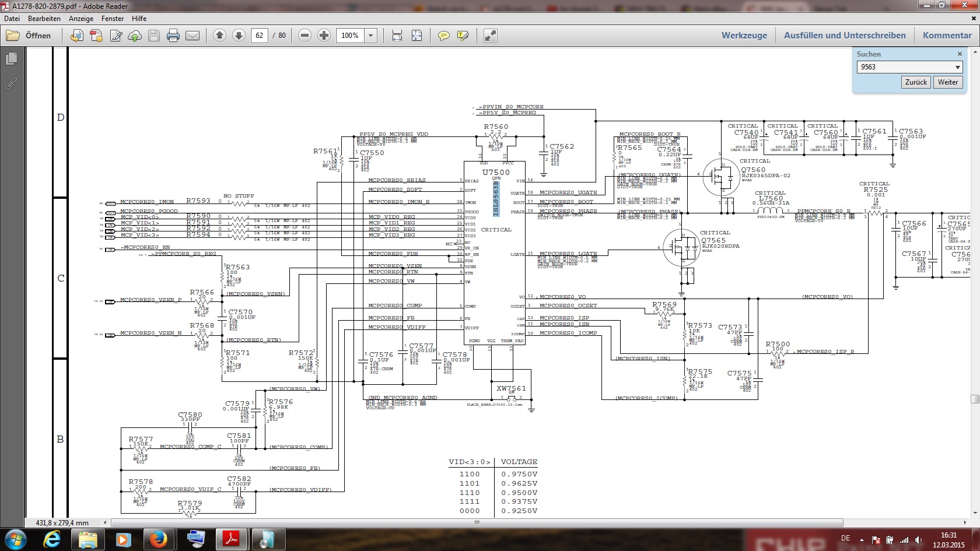Launch Internet Explorer from taskbar

(x=52, y=539)
